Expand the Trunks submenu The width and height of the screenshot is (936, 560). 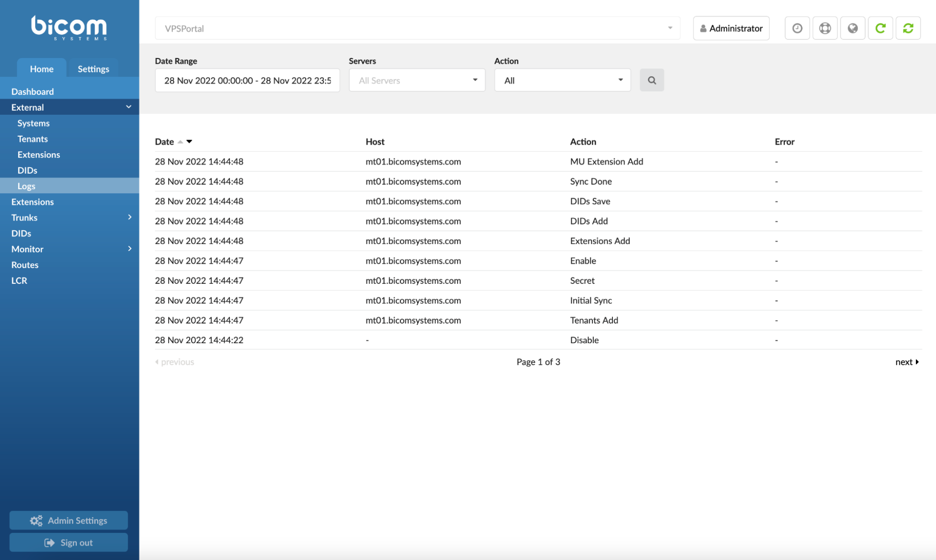point(69,217)
